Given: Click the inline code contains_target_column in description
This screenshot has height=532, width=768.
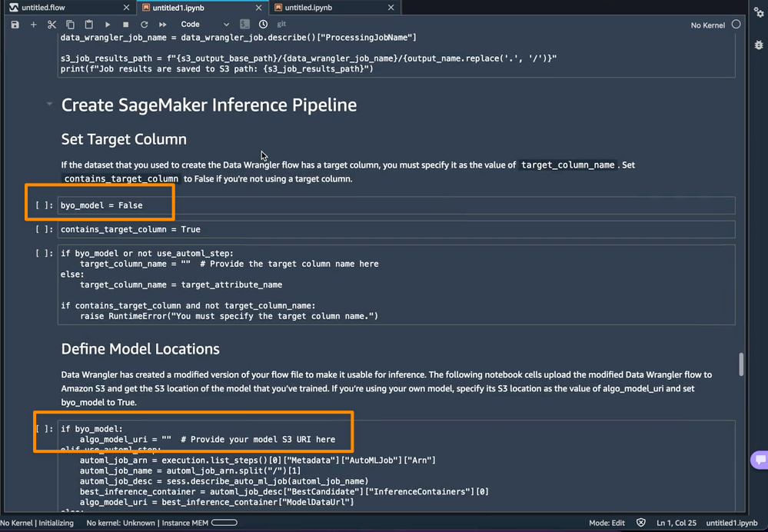Looking at the screenshot, I should [121, 179].
